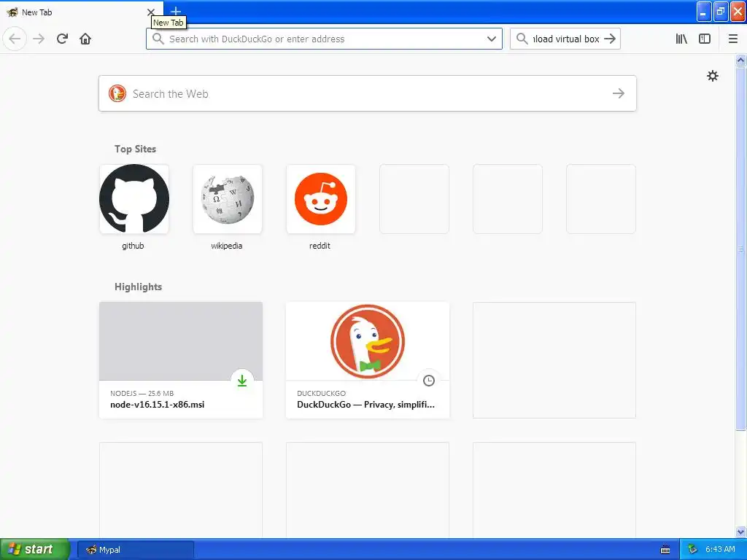Click the DuckDuckGo duck thumbnail
747x560 pixels.
pos(368,341)
